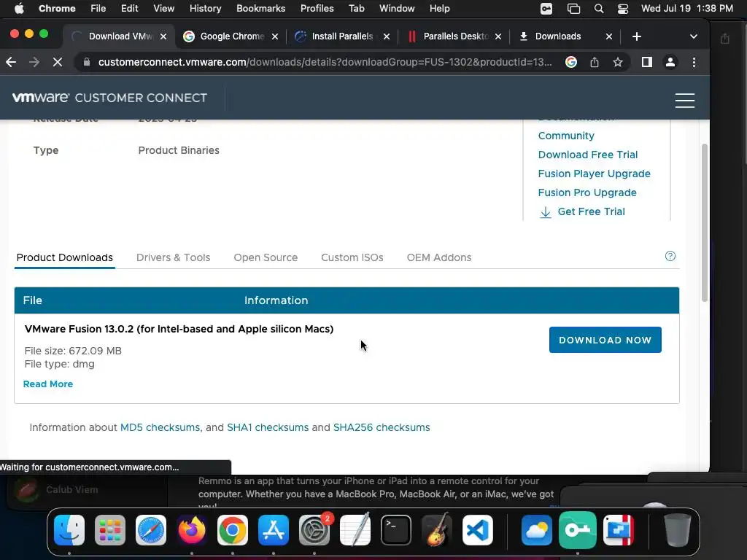Click the page vertical scrollbar

[705, 222]
